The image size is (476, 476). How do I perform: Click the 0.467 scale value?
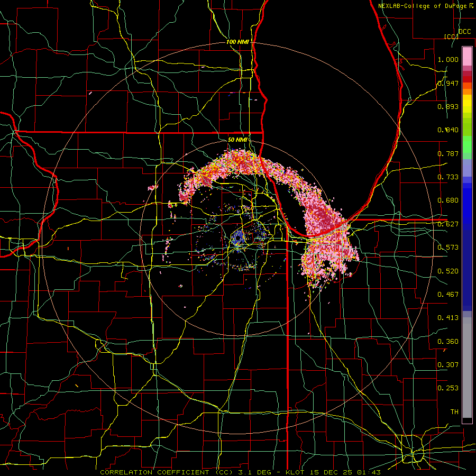pos(448,295)
